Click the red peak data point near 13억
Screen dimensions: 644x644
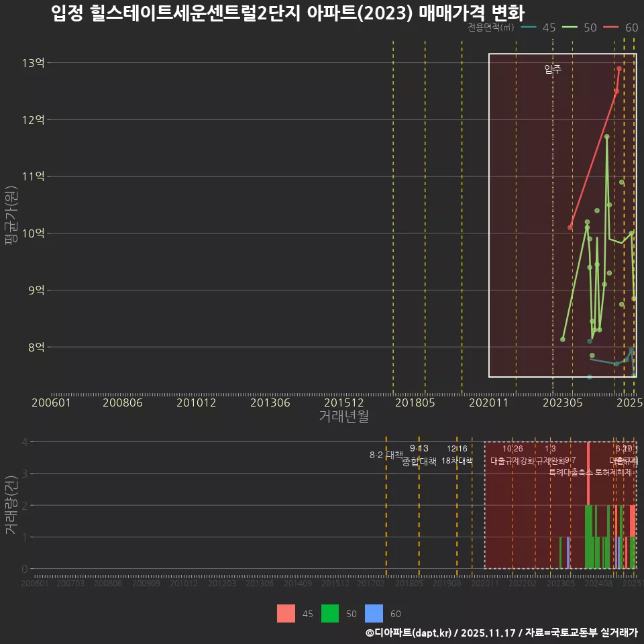pyautogui.click(x=618, y=68)
